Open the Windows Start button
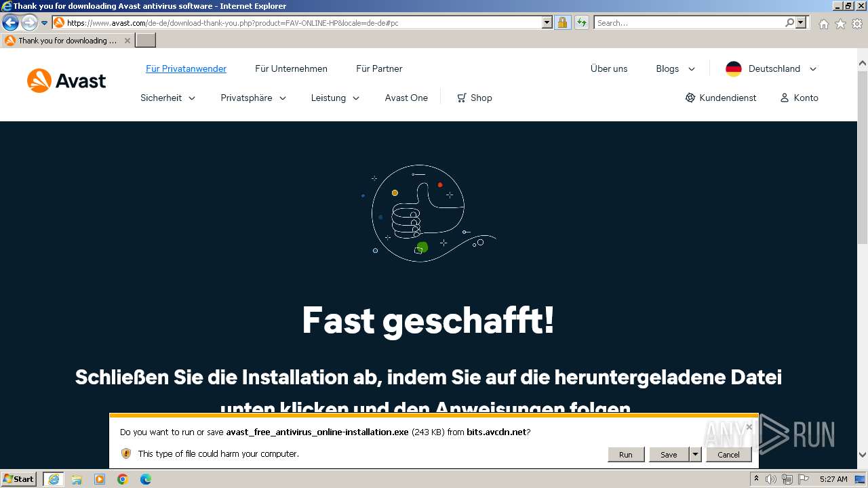868x488 pixels. point(19,479)
